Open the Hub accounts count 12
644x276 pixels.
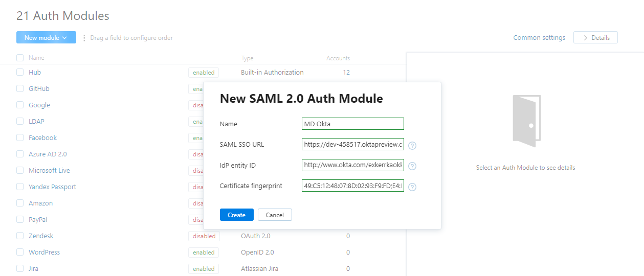coord(346,73)
